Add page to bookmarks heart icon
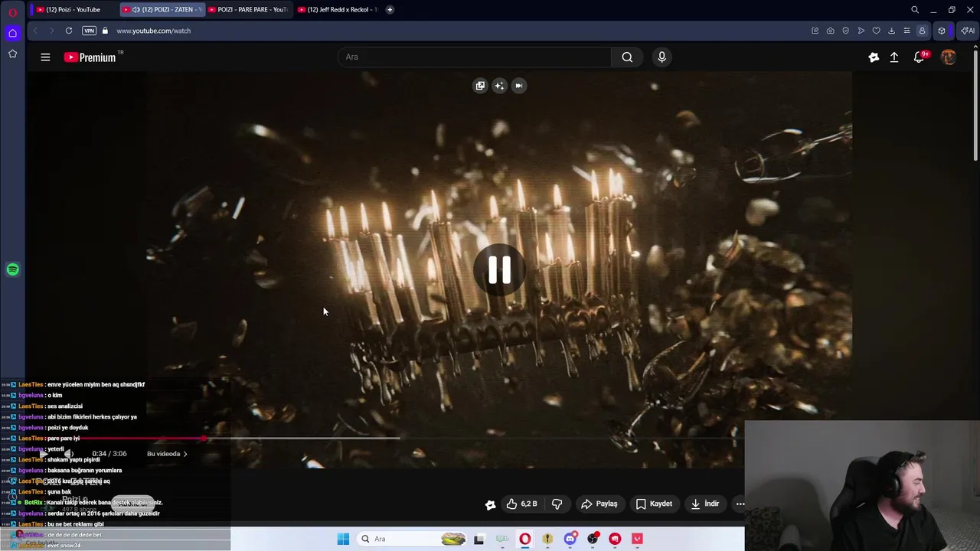This screenshot has height=551, width=980. tap(877, 31)
